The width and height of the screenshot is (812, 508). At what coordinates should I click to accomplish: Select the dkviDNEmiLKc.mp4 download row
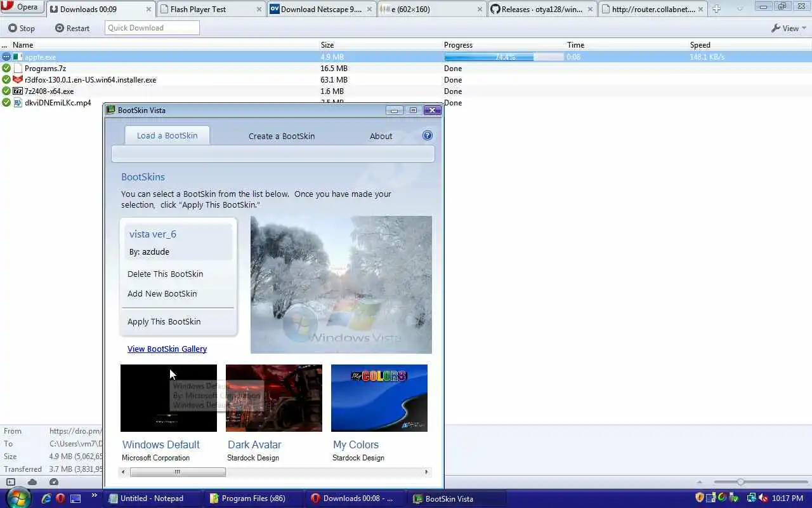(x=406, y=103)
